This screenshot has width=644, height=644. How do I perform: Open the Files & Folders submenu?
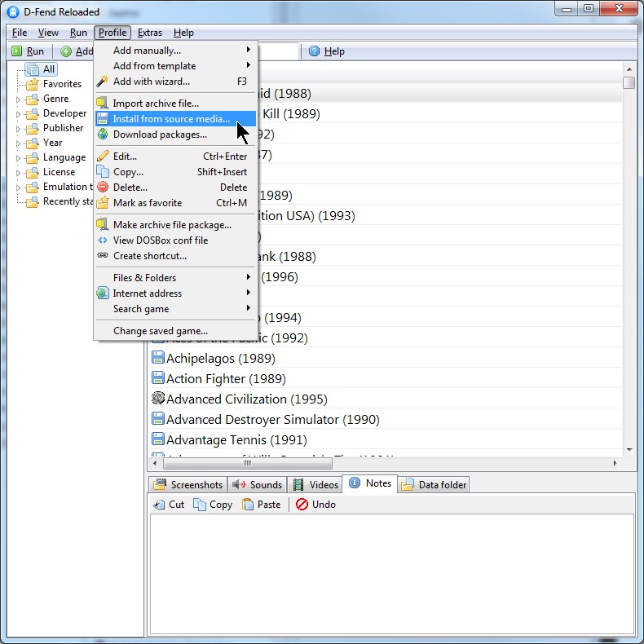click(x=176, y=278)
